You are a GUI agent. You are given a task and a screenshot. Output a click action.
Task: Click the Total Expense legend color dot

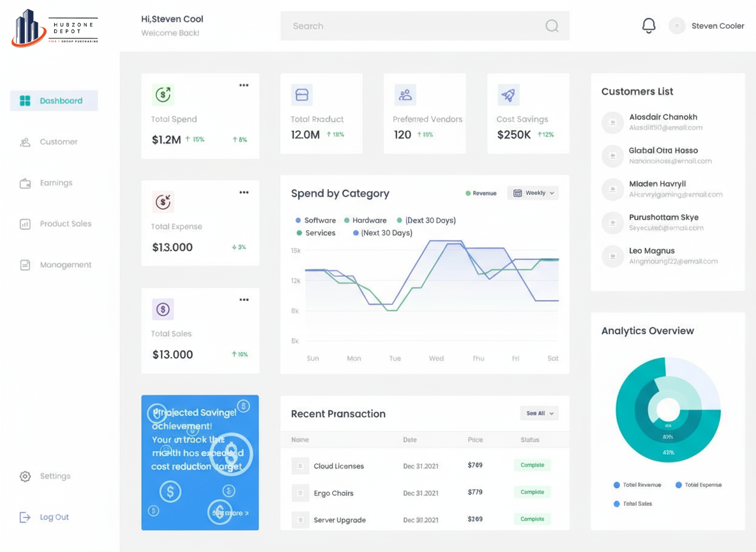(679, 485)
